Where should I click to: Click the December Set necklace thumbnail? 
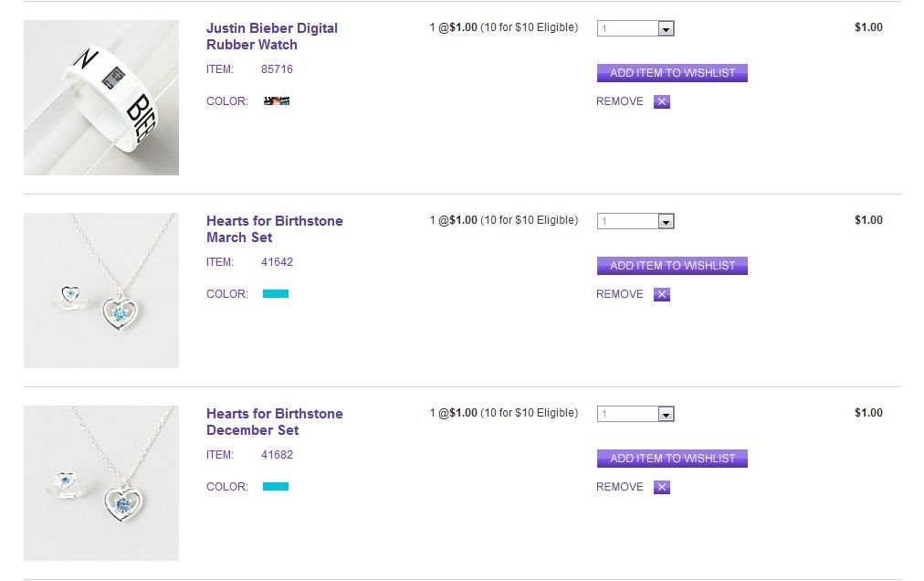(x=101, y=483)
